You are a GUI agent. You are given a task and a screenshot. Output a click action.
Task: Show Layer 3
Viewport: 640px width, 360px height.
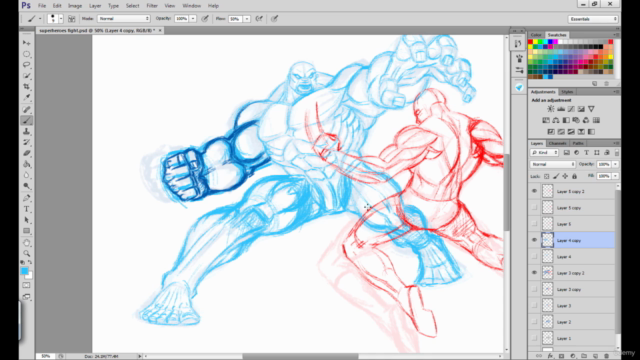(x=534, y=305)
